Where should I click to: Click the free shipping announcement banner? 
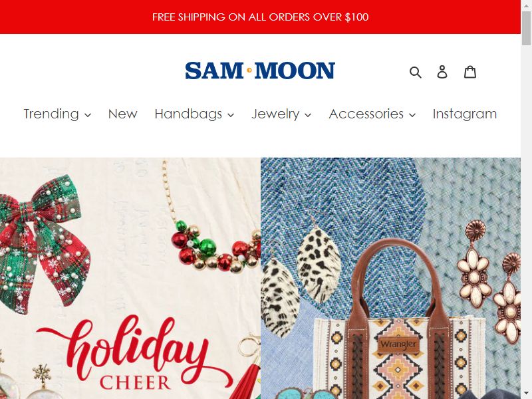click(x=260, y=17)
